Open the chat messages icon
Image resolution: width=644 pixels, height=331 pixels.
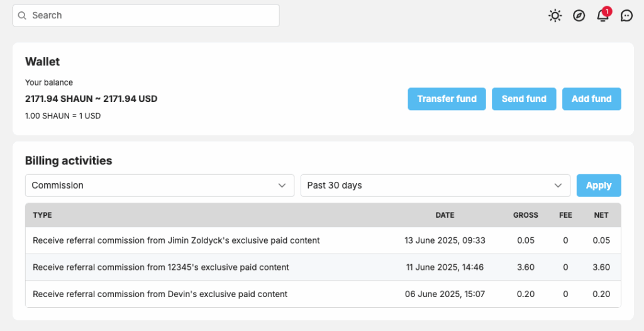(626, 16)
